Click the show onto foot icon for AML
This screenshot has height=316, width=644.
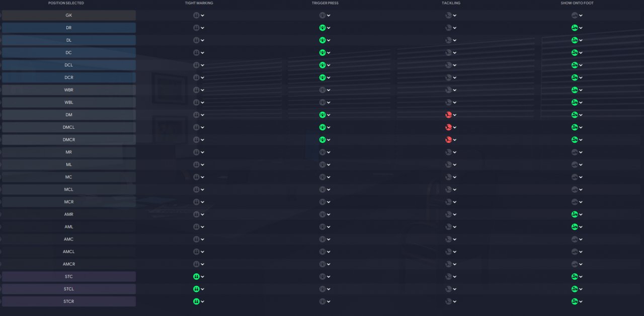point(575,227)
